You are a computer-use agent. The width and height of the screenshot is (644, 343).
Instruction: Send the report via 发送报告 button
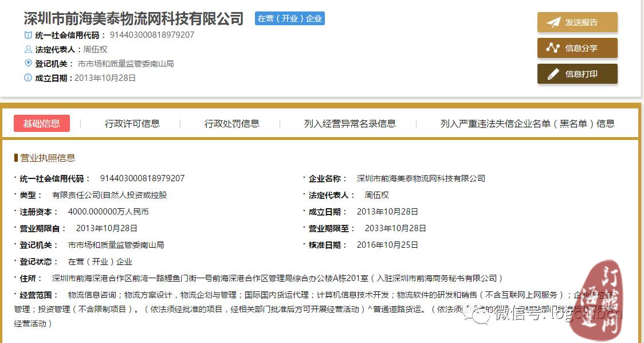[x=578, y=22]
